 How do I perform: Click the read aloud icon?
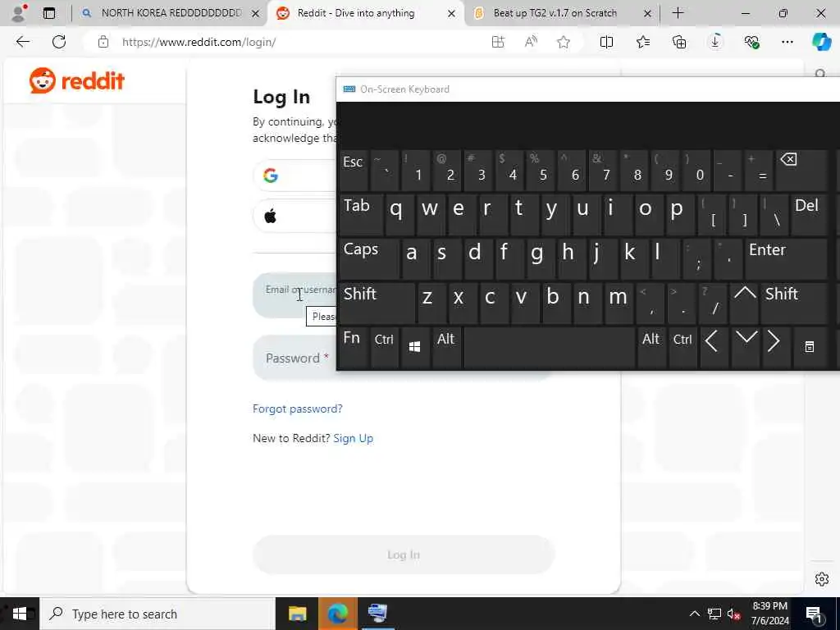tap(531, 42)
